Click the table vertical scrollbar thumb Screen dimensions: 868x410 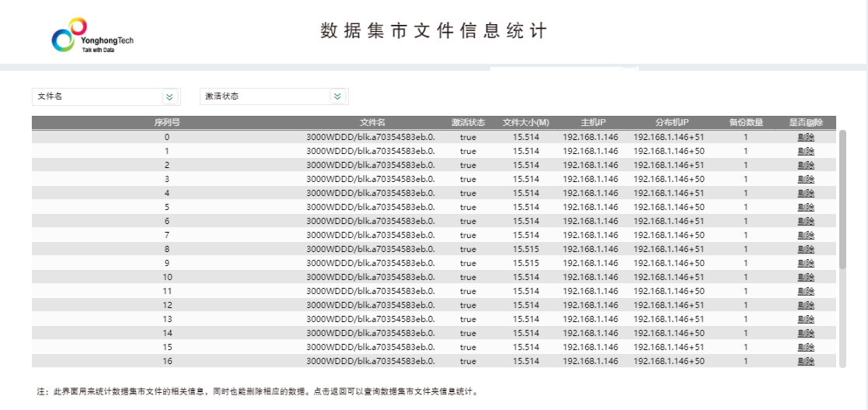[x=843, y=198]
